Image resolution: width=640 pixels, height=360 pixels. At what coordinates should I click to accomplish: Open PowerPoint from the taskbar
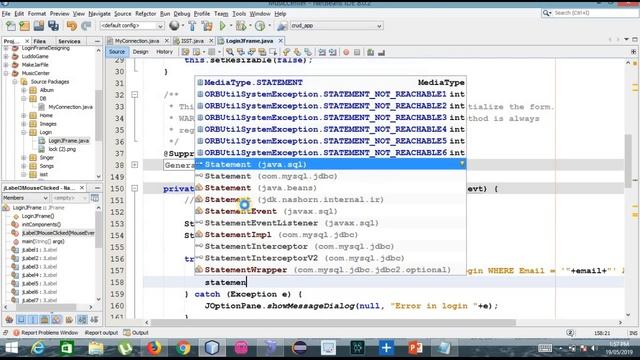click(x=415, y=348)
